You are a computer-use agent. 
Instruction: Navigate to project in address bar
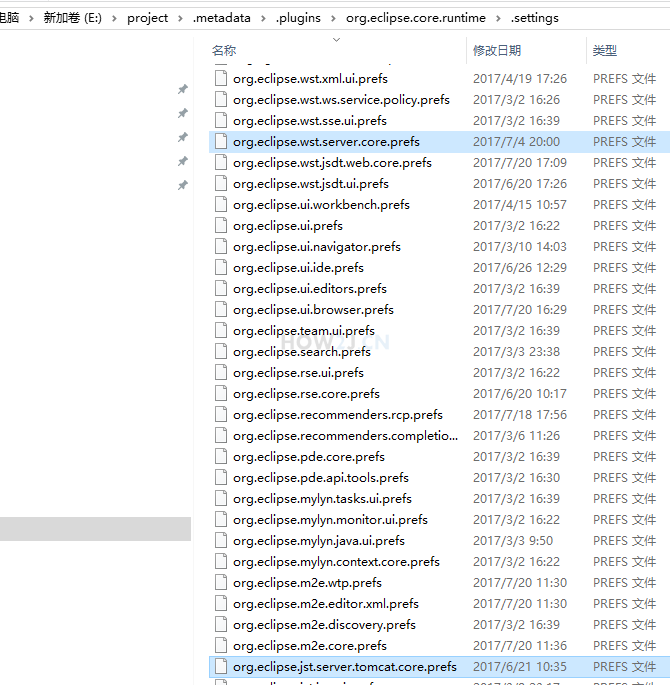pos(148,18)
